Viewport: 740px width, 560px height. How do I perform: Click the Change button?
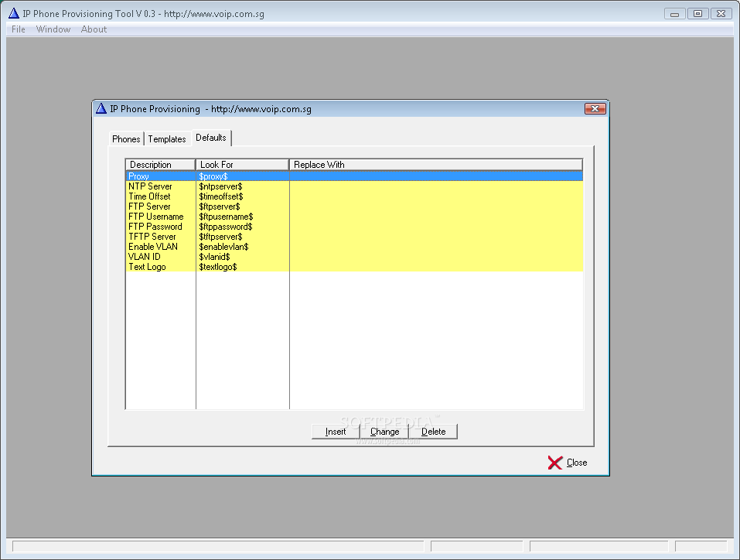point(384,432)
